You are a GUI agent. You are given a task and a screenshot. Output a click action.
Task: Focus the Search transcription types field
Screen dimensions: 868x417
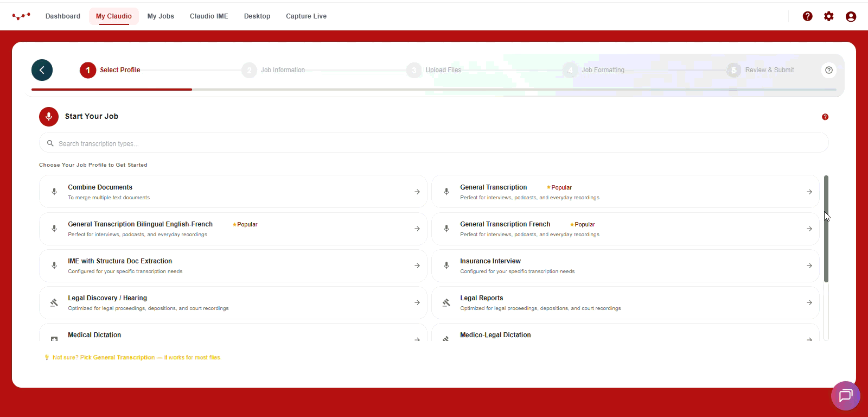[x=434, y=143]
